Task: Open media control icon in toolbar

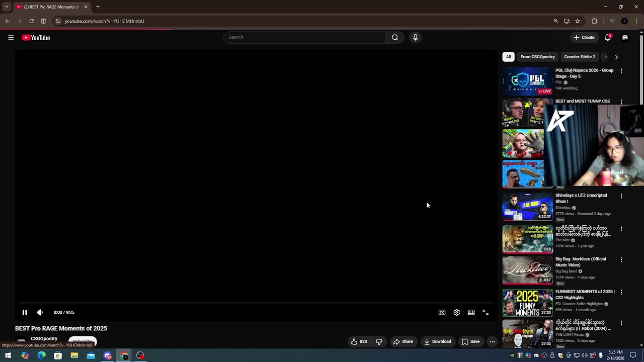Action: tap(612, 21)
